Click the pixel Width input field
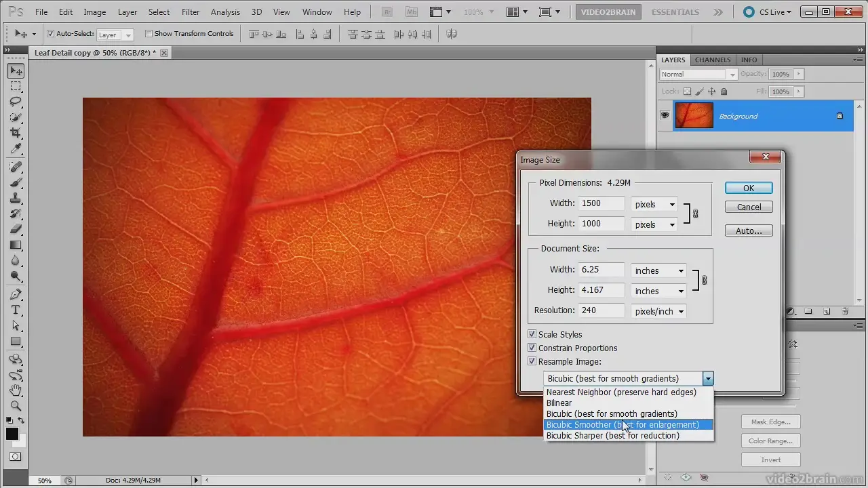 point(601,203)
